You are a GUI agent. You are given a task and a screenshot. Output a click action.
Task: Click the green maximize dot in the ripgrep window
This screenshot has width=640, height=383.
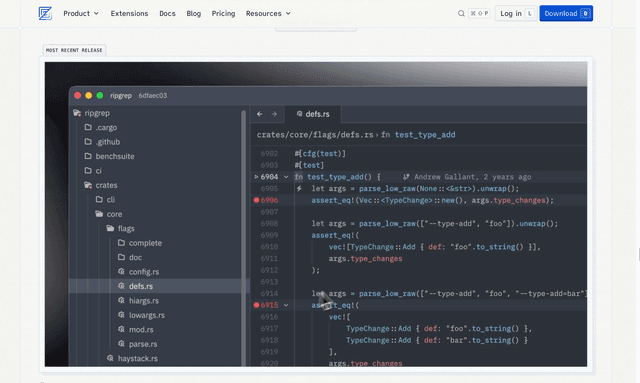click(100, 96)
